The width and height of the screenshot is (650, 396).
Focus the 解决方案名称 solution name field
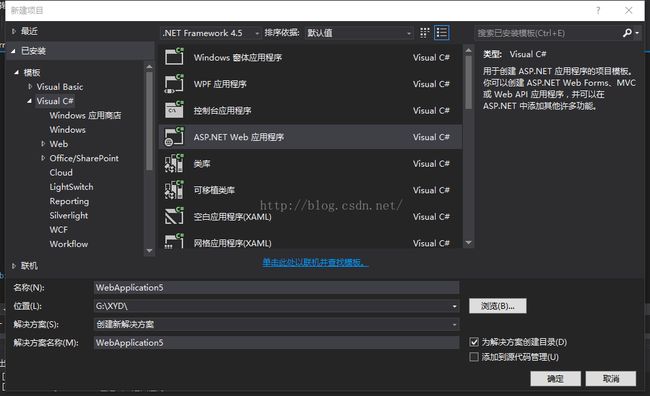tap(276, 343)
